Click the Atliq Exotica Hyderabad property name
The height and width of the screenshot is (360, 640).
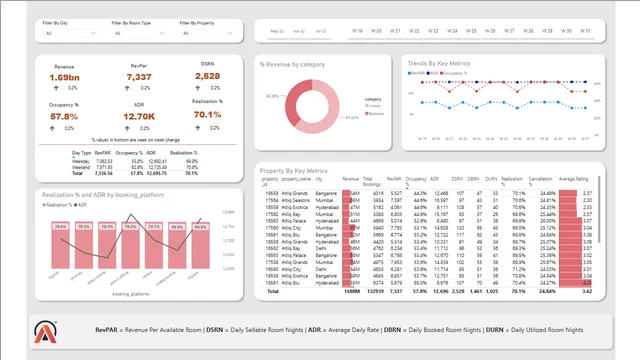click(x=295, y=207)
